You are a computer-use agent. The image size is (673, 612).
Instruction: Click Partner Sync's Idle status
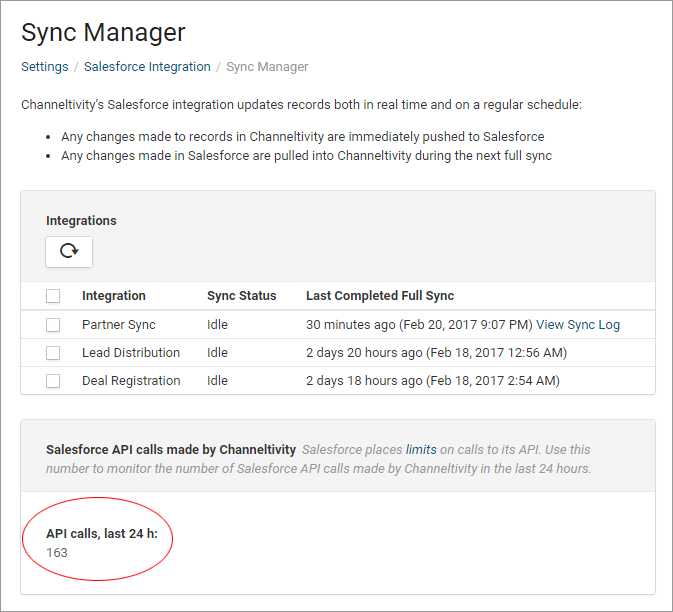tap(217, 324)
